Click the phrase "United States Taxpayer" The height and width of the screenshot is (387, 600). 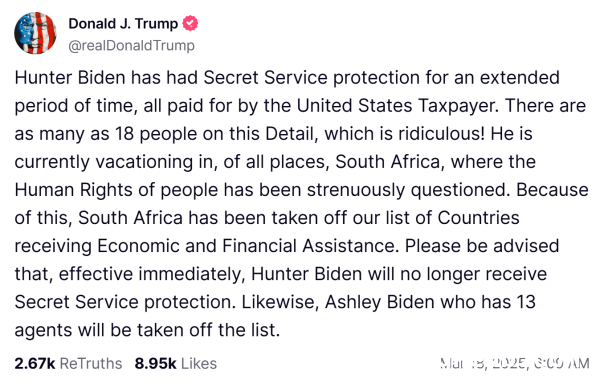[x=398, y=106]
